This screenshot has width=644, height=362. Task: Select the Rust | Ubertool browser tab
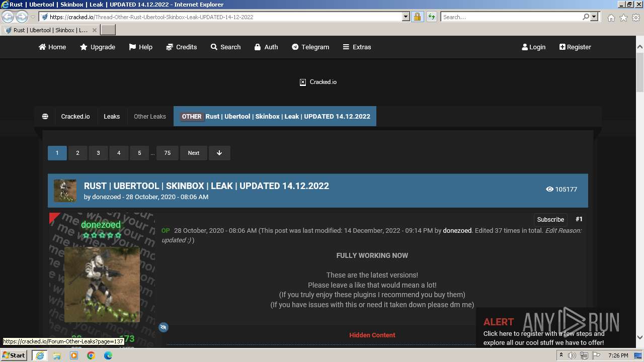point(50,30)
